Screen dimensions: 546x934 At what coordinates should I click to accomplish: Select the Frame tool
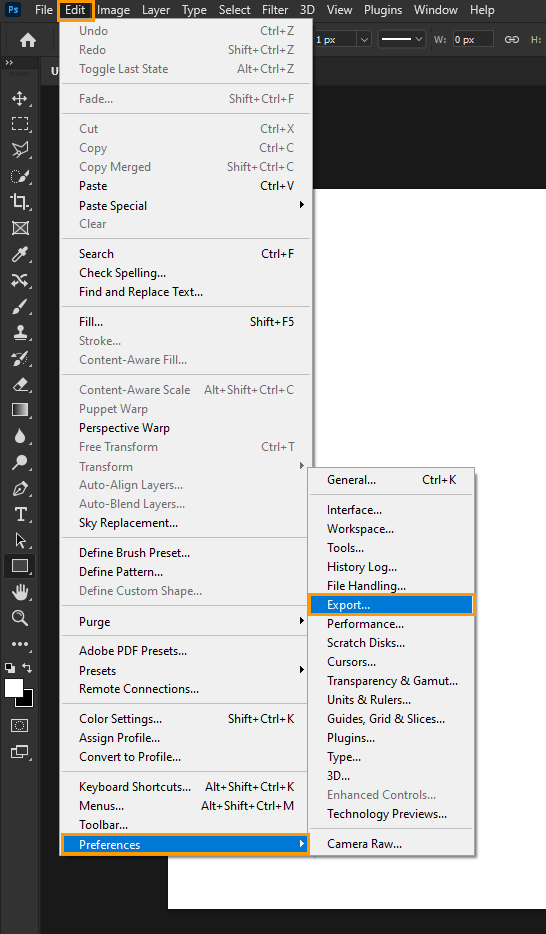click(x=20, y=228)
